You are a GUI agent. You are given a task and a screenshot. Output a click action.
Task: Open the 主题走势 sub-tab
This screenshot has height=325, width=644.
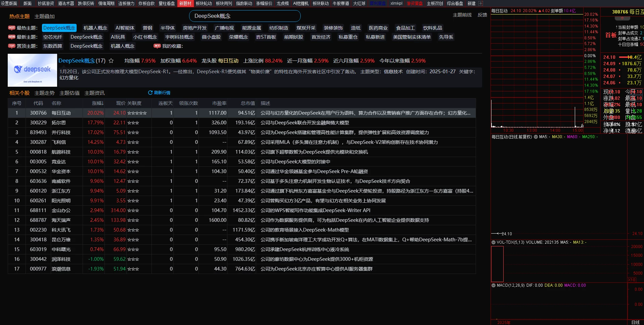[45, 93]
